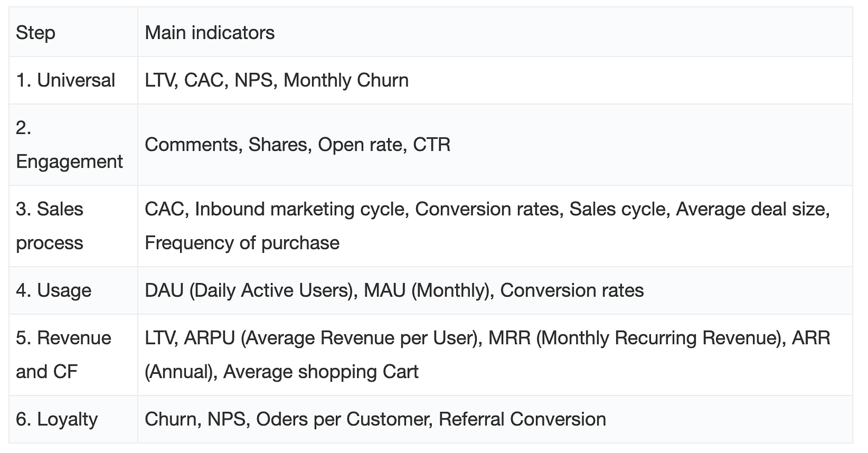Select the "5. Revenue and CF" step cell

coord(63,355)
